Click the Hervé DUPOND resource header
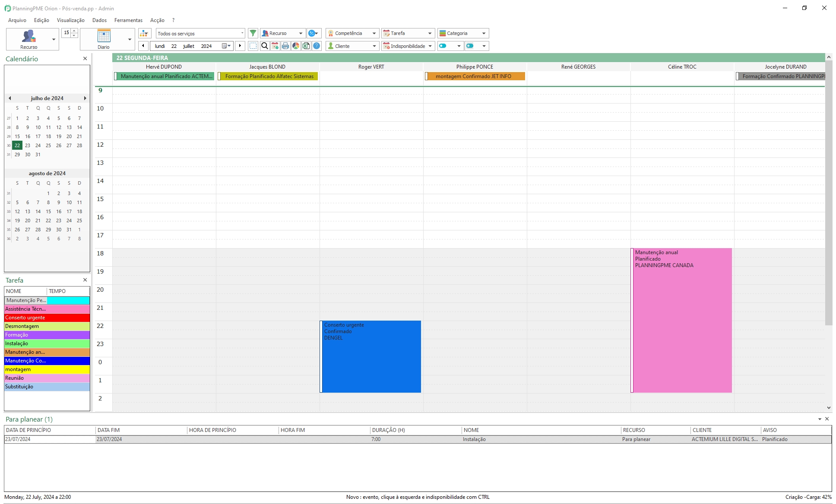Screen dimensions: 836x504 164,67
